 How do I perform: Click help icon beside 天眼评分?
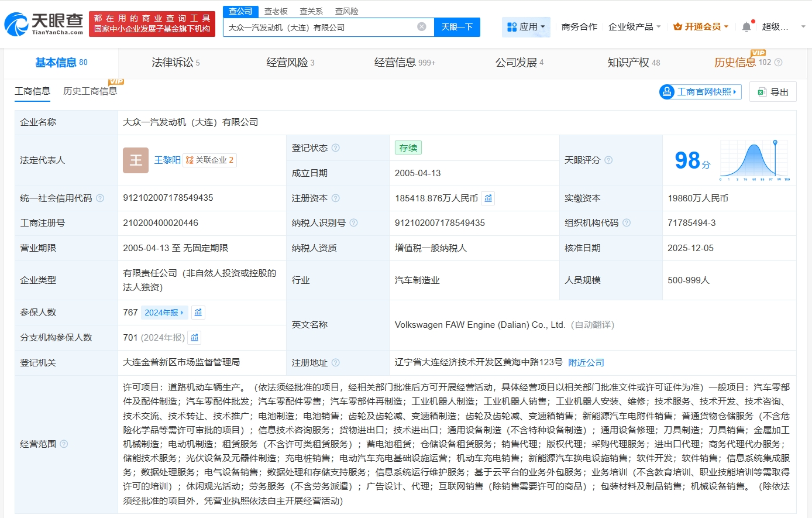608,160
